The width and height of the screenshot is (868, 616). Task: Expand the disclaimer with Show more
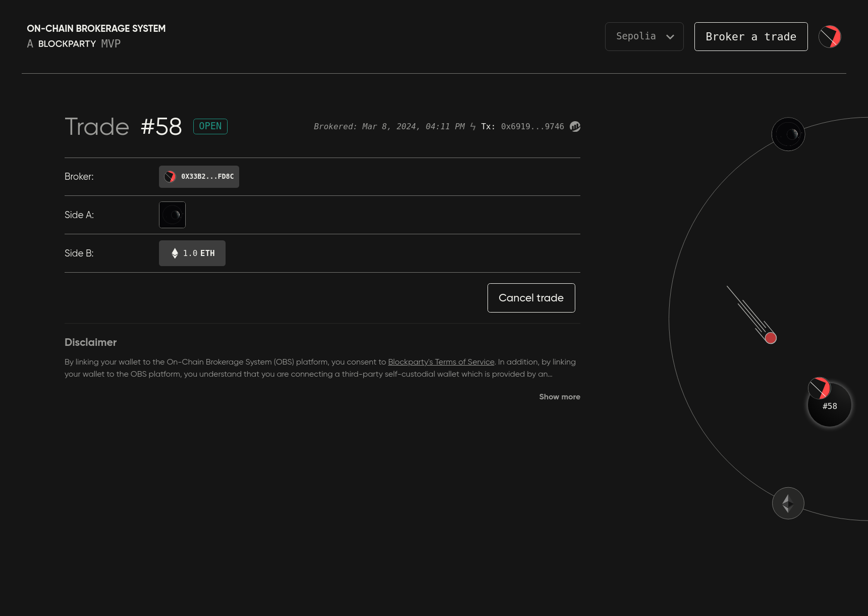[x=559, y=397]
